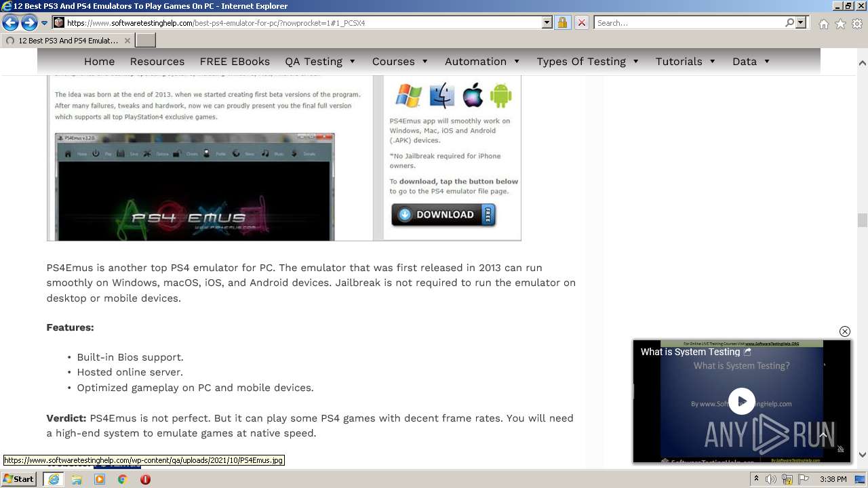The image size is (868, 488).
Task: Open the Windows Start menu
Action: (18, 479)
